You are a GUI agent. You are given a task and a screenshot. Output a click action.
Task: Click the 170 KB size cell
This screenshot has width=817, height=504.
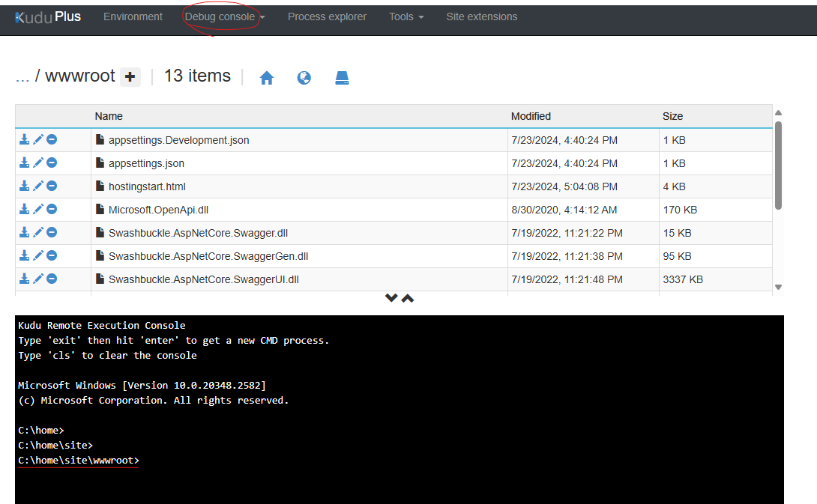pyautogui.click(x=680, y=210)
